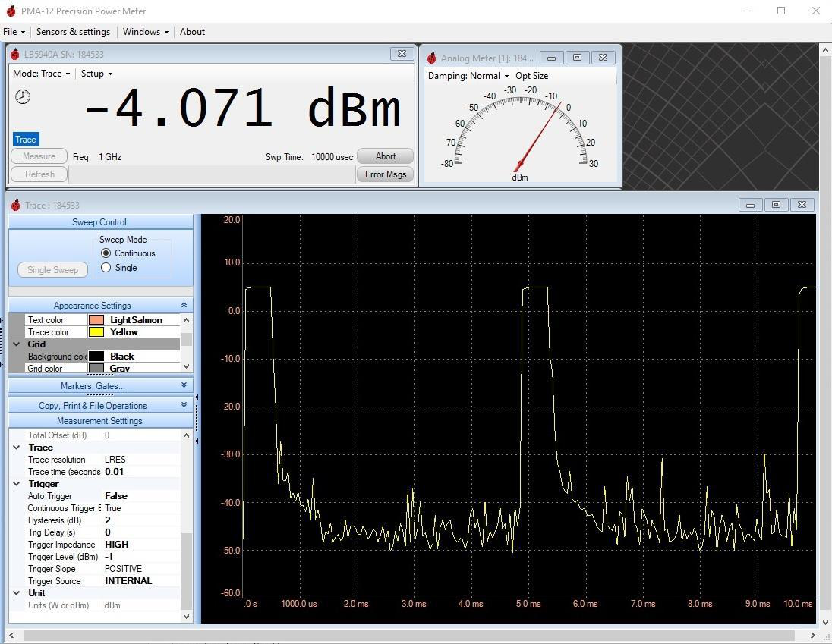Click Measurement Settings scrollbar up arrow

point(186,435)
